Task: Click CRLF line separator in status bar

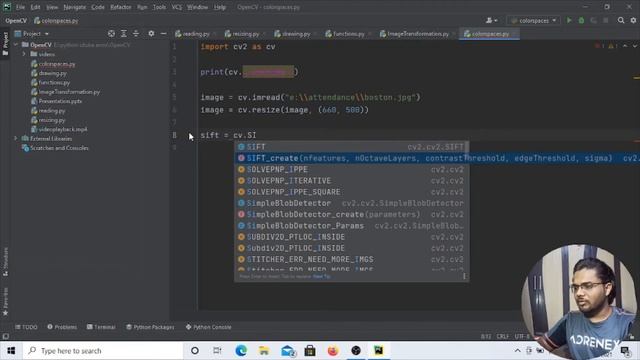Action: click(x=502, y=336)
